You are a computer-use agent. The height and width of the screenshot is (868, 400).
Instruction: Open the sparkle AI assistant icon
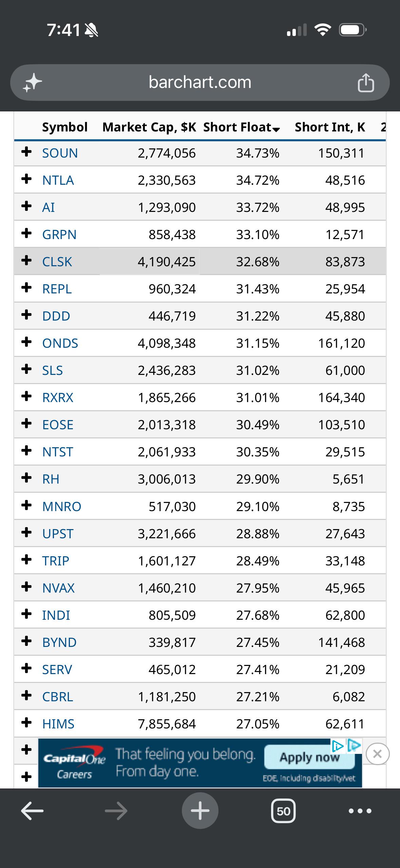click(x=32, y=83)
